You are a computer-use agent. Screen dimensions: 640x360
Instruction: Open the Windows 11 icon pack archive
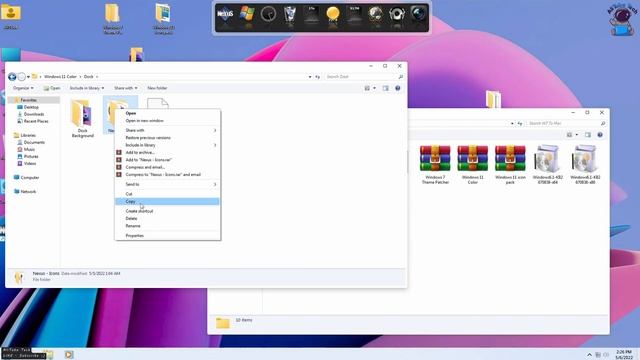510,164
